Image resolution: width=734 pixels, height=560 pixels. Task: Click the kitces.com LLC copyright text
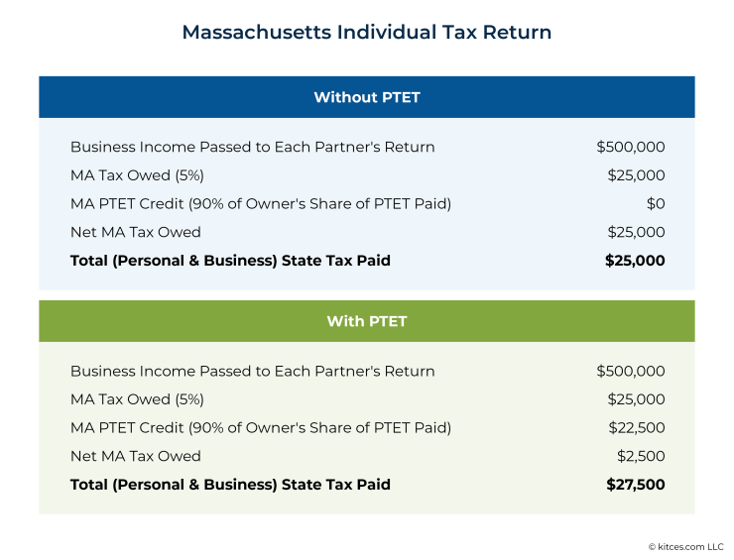tap(686, 546)
